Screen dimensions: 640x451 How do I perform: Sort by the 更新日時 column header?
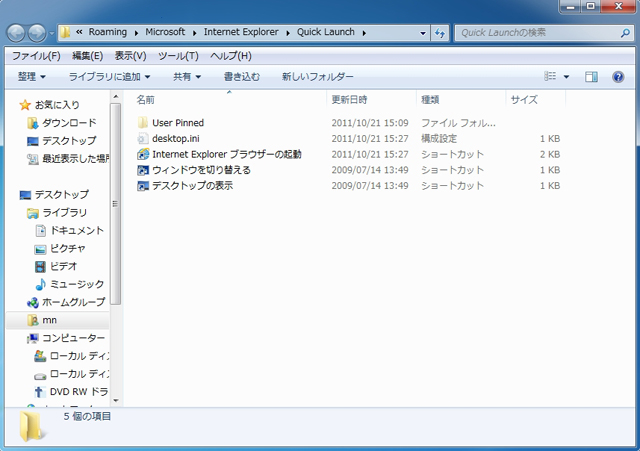click(x=349, y=100)
